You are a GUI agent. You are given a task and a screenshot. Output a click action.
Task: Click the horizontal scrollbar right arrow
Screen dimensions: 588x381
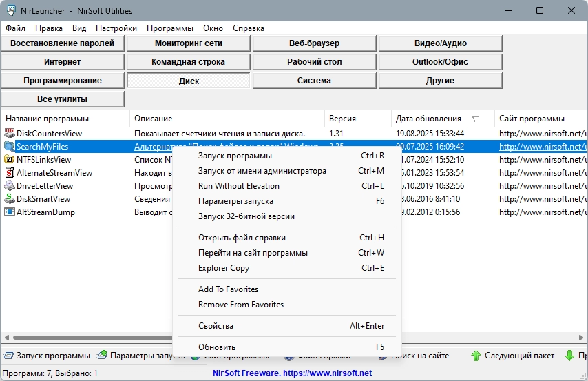click(581, 338)
